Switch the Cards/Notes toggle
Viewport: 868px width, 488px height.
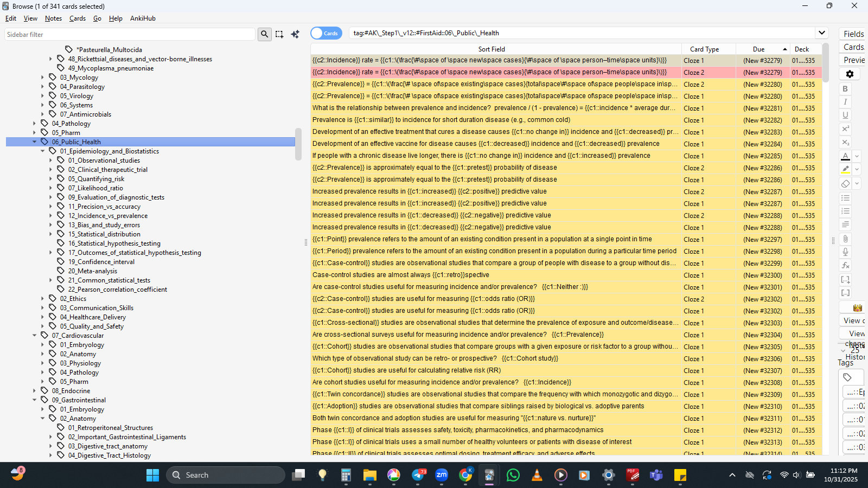(326, 33)
